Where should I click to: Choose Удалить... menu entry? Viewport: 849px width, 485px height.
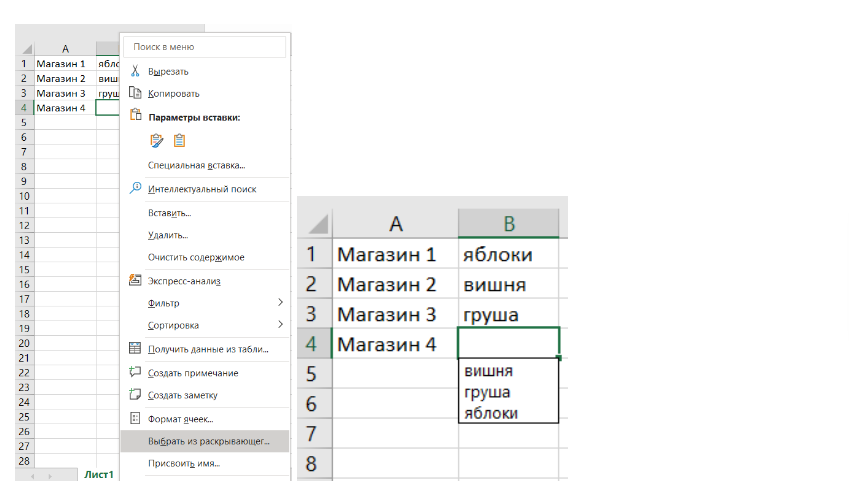[168, 235]
